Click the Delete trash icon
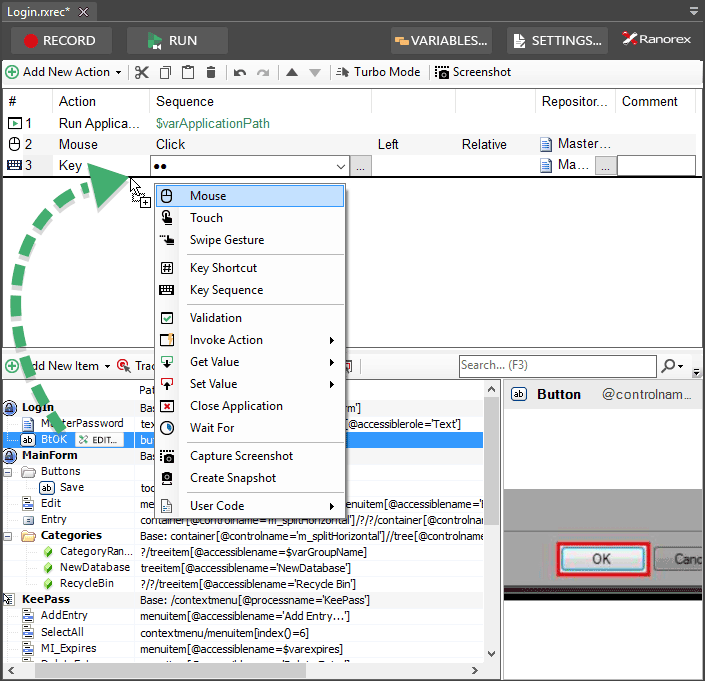 coord(210,72)
